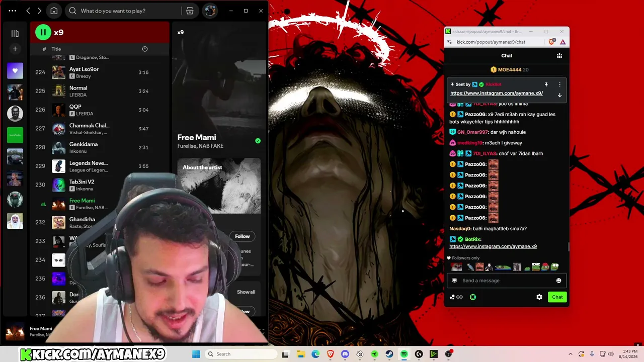The image size is (644, 362).
Task: Sort tracks by Title column
Action: (56, 49)
